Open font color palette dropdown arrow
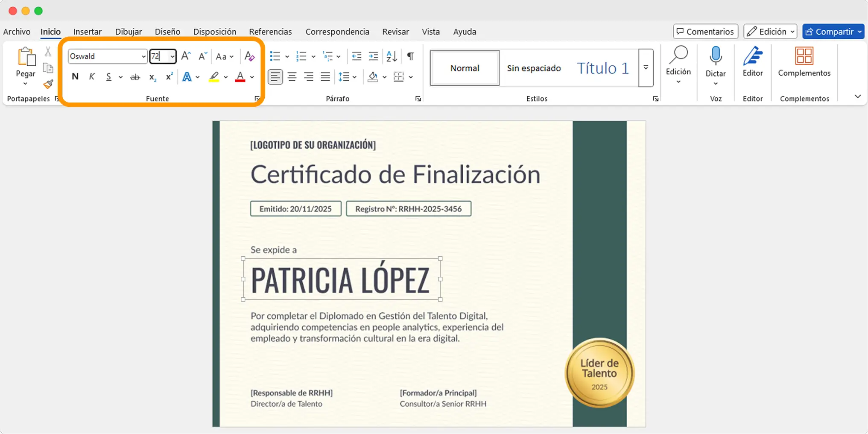The height and width of the screenshot is (434, 868). [252, 77]
